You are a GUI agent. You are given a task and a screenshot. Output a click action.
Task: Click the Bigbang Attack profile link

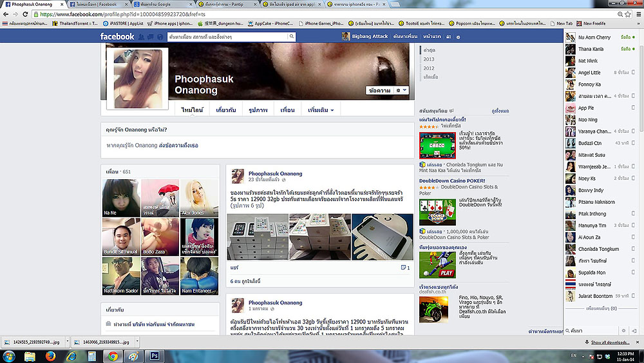point(365,36)
